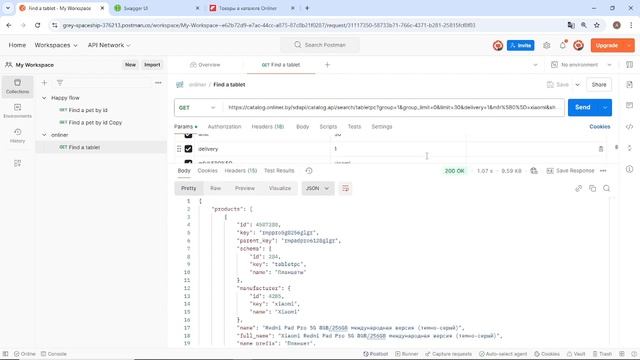Open the user avatar next to Upgrade
The width and height of the screenshot is (640, 360).
(x=578, y=45)
